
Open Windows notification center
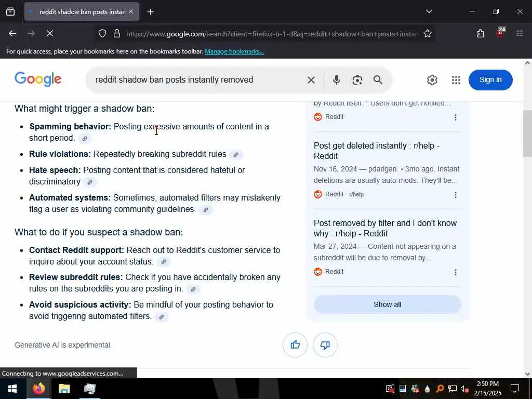click(x=515, y=389)
